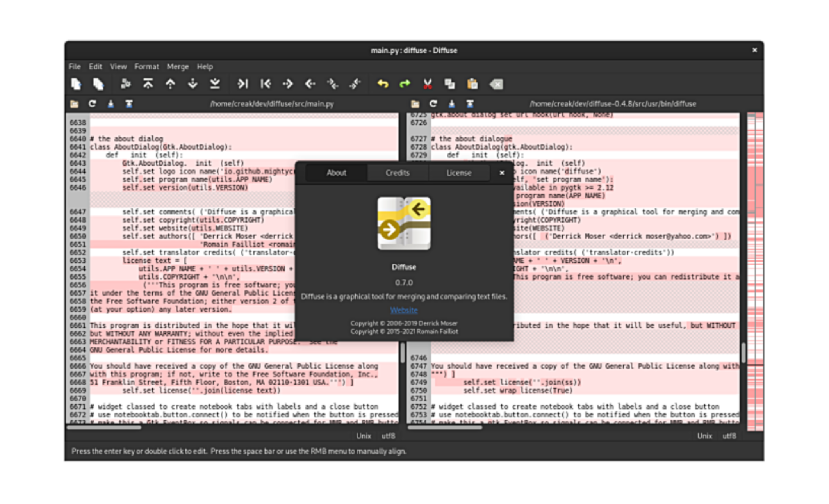Click Copy Left Into Selection arrow

[288, 84]
